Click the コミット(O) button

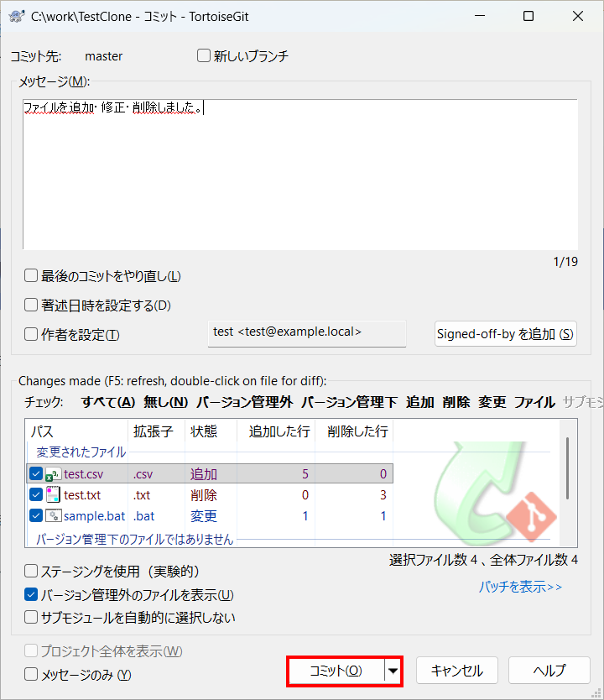tap(336, 671)
